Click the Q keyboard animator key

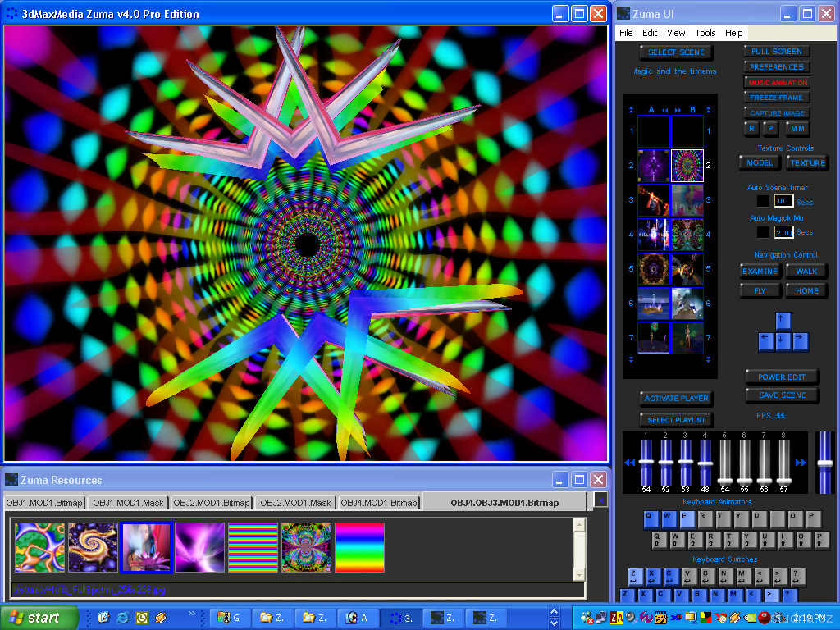651,518
